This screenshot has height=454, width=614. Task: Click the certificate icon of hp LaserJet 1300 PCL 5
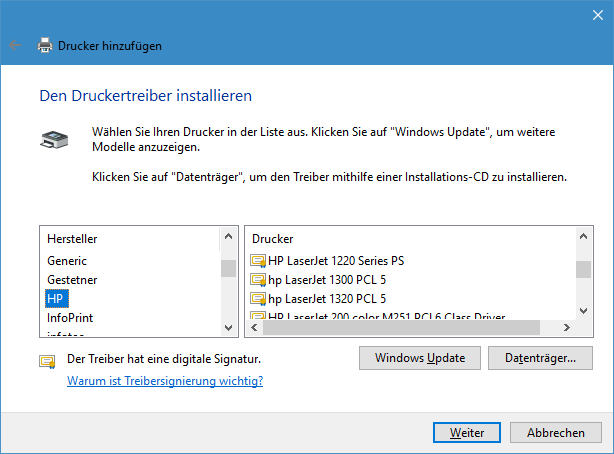point(258,280)
